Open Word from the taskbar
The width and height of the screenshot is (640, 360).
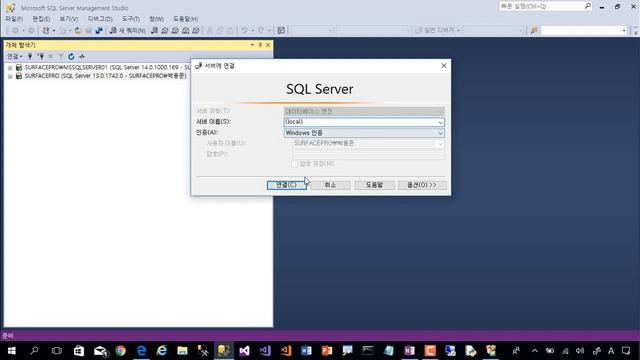pos(306,351)
